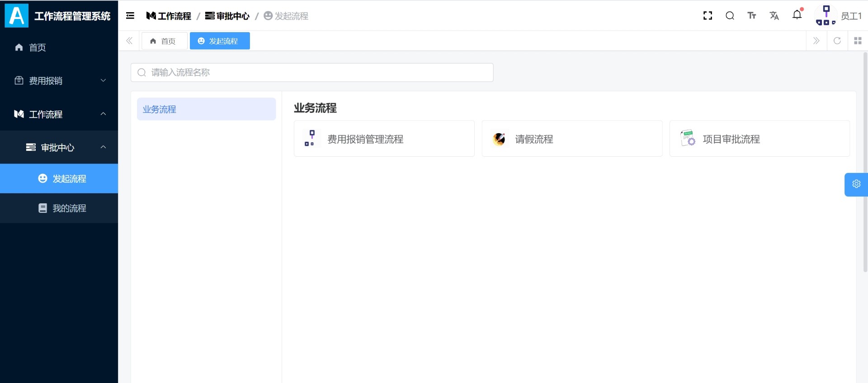Click the 项目审批流程 card icon
868x383 pixels.
pyautogui.click(x=688, y=138)
